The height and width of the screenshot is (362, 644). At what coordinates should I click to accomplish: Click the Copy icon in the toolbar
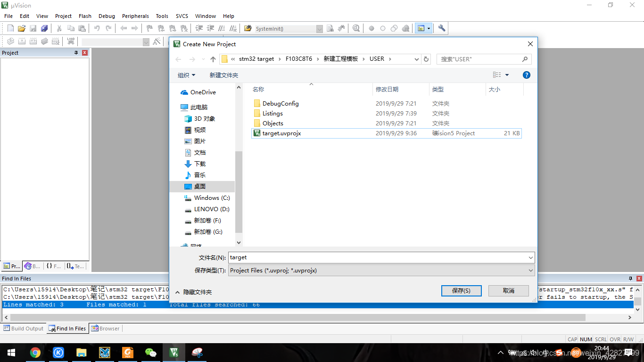click(71, 28)
